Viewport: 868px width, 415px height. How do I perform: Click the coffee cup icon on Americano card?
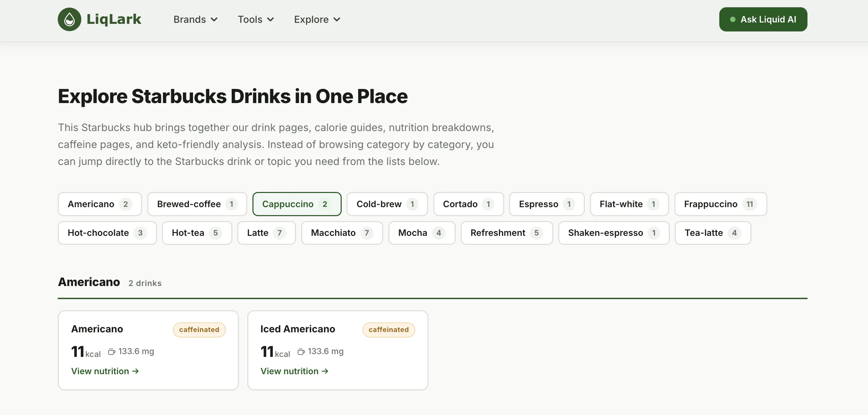click(112, 352)
